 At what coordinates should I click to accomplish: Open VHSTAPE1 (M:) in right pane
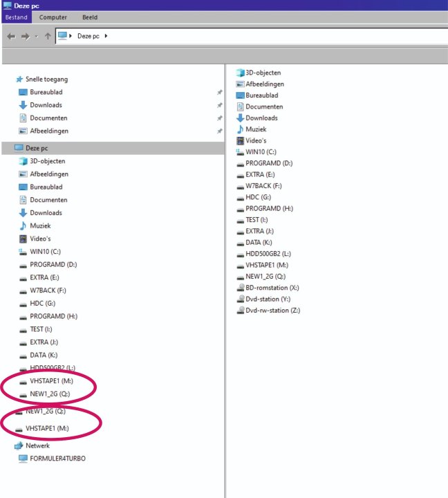point(267,265)
